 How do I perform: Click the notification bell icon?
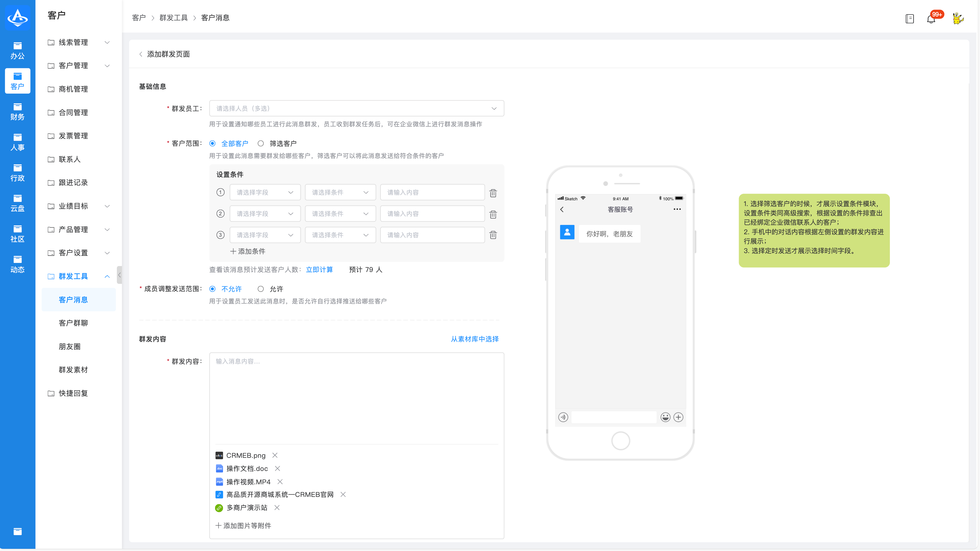point(931,19)
